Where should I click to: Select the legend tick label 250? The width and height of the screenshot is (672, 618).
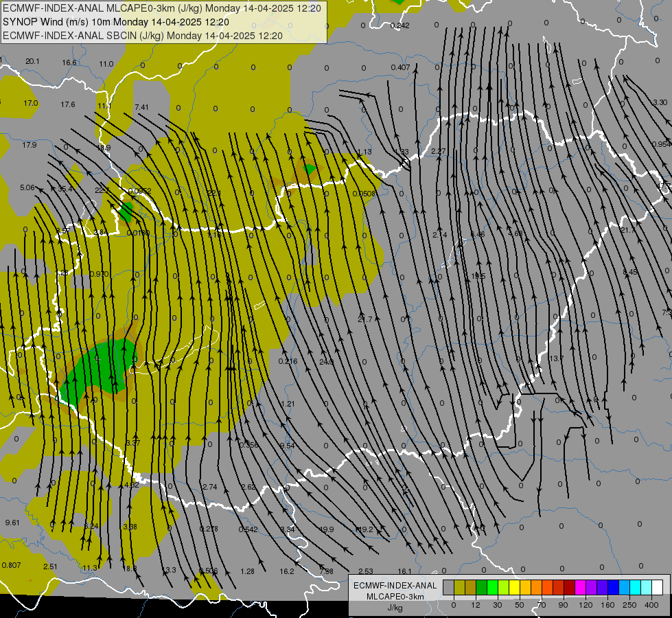(629, 605)
